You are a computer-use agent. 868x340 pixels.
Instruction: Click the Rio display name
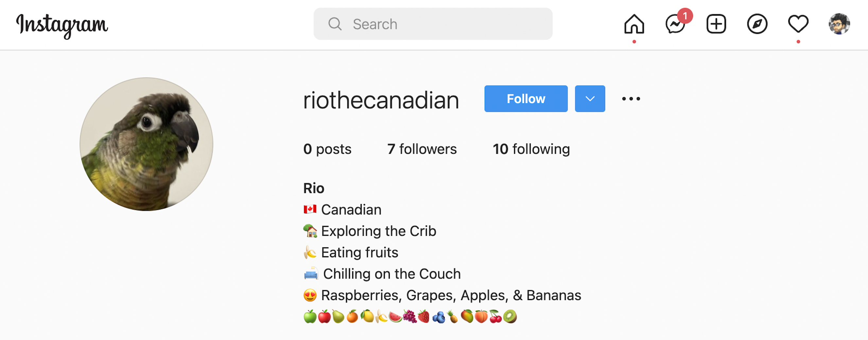coord(314,188)
